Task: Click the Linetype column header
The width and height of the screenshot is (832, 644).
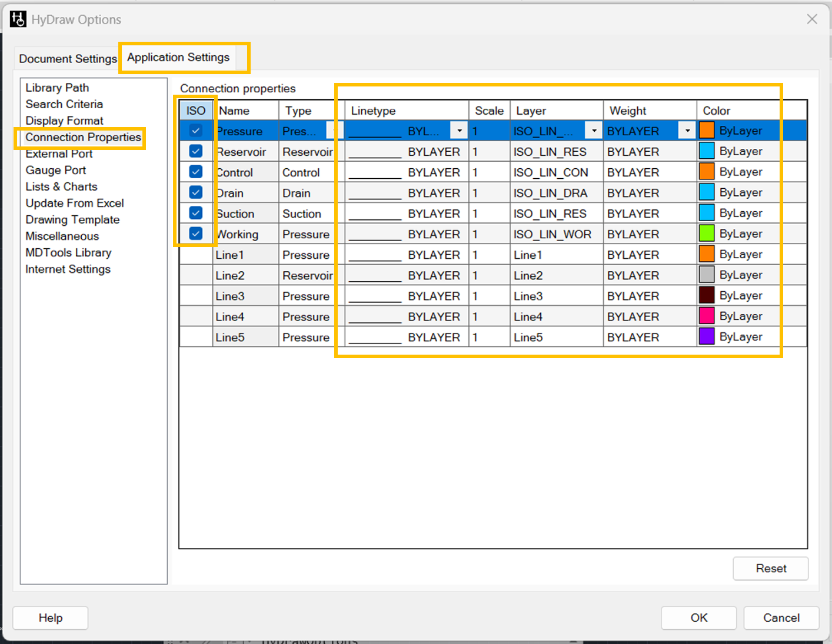Action: click(407, 111)
